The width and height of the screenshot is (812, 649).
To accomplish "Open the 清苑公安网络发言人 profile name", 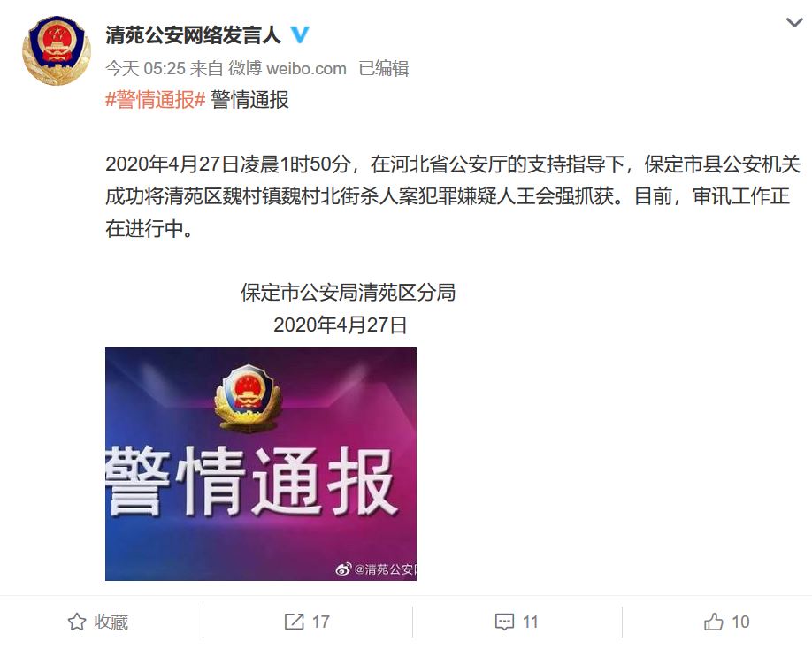I will 193,35.
